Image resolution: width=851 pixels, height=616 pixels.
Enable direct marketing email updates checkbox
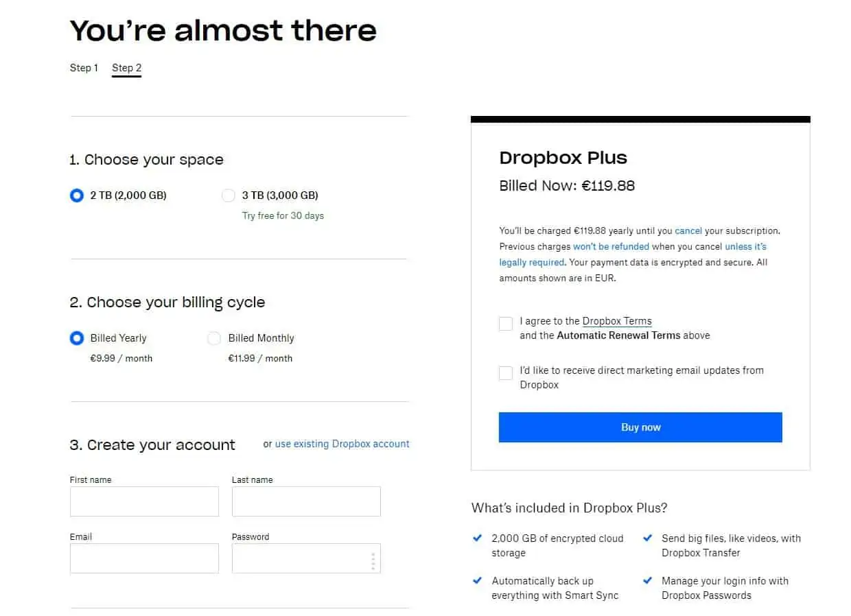506,373
